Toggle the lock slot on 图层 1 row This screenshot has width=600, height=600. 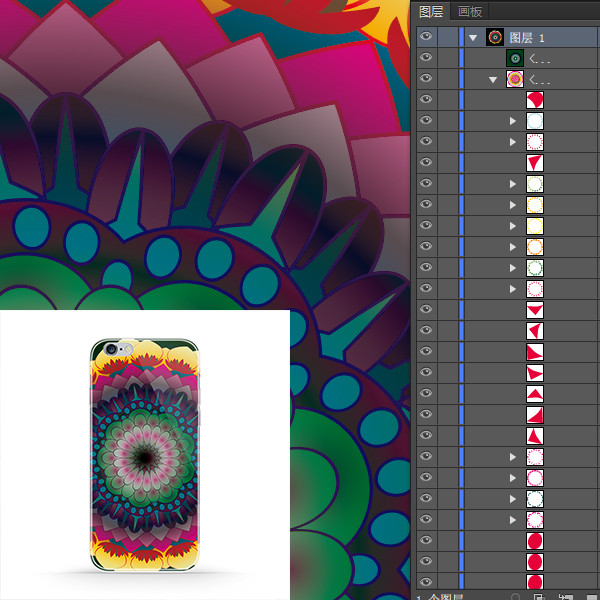(448, 37)
